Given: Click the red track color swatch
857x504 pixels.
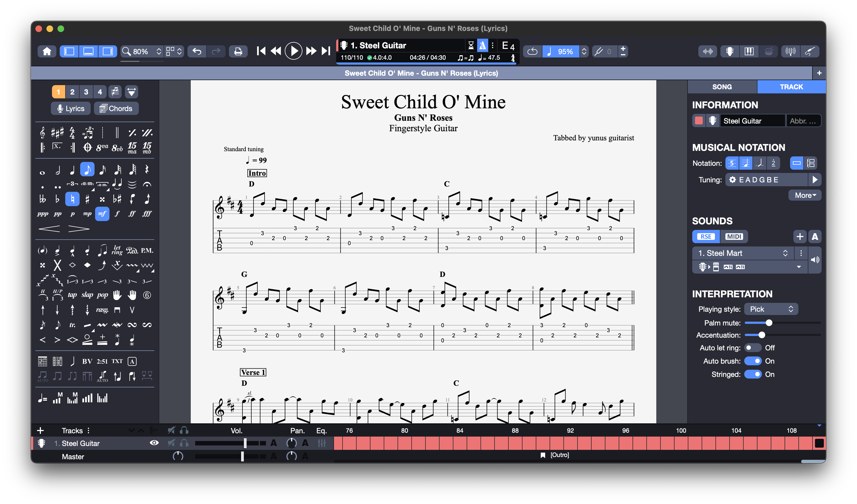Looking at the screenshot, I should point(699,121).
